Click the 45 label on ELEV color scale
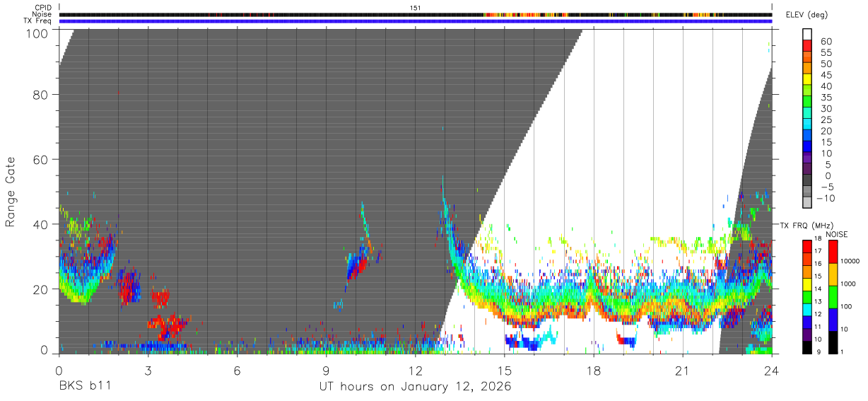The width and height of the screenshot is (868, 401). (826, 75)
